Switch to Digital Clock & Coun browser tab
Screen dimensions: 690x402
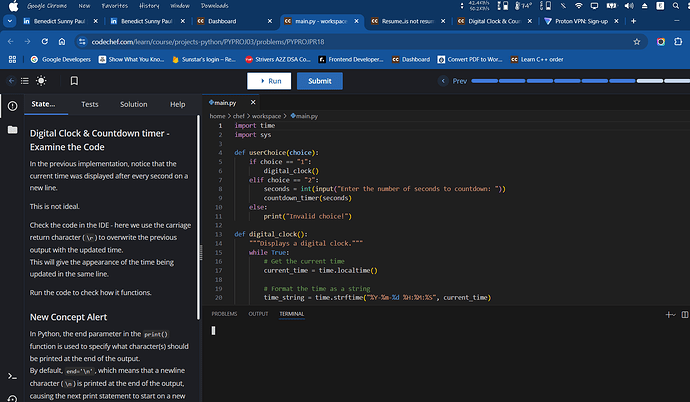[494, 21]
